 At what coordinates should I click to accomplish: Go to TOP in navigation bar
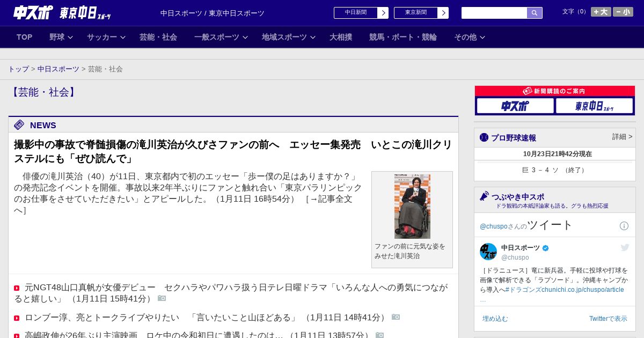[25, 37]
